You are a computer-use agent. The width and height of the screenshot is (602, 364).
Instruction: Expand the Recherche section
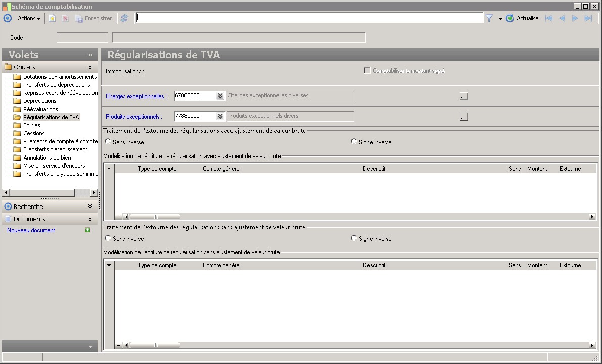pos(90,206)
